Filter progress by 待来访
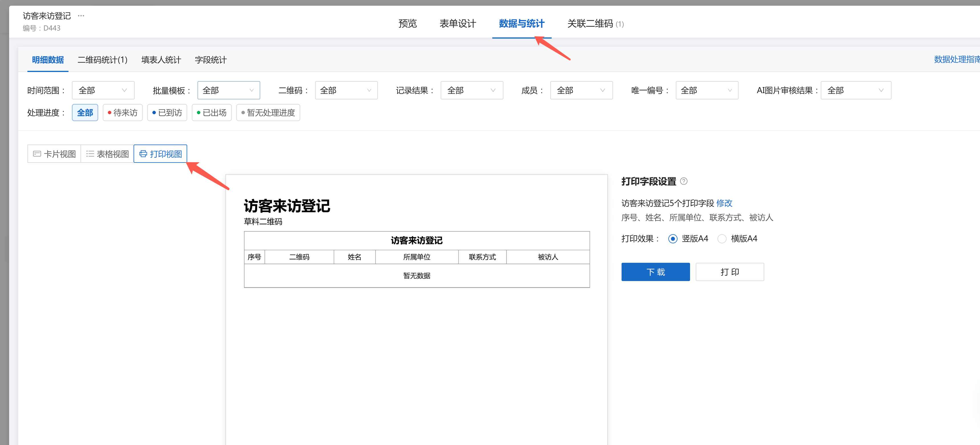This screenshot has width=980, height=445. point(122,113)
